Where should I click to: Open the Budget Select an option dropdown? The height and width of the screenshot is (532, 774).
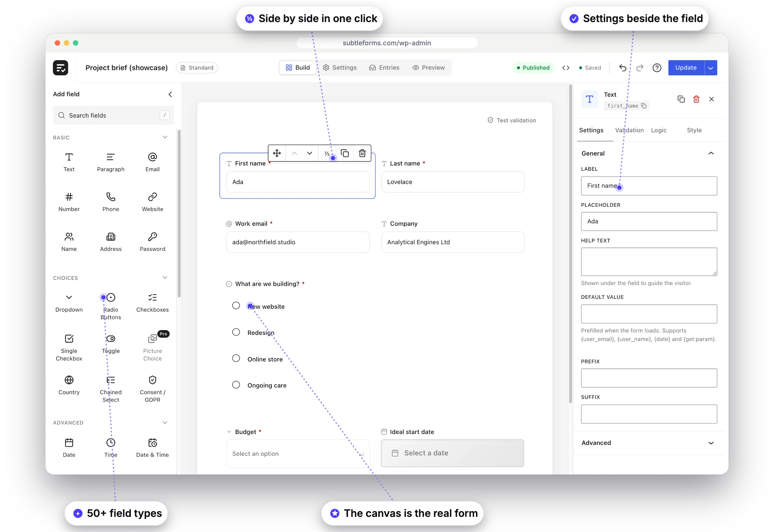point(298,453)
